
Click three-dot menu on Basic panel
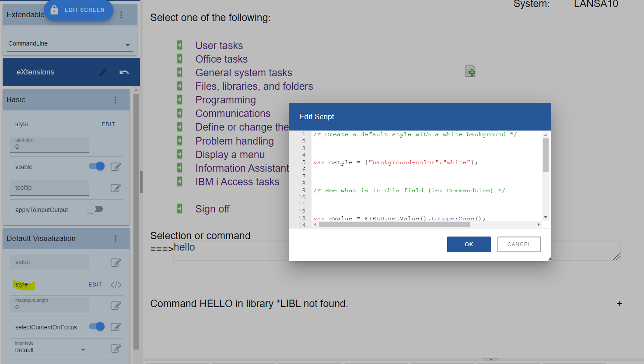coord(115,100)
